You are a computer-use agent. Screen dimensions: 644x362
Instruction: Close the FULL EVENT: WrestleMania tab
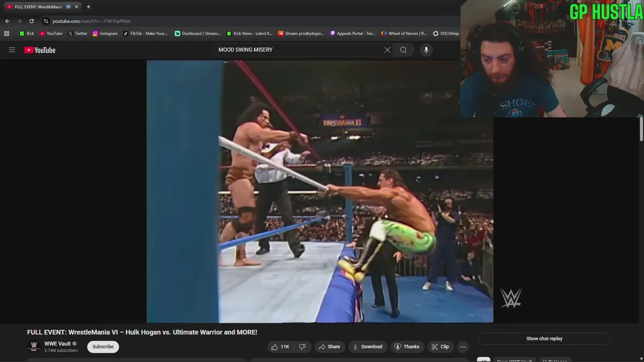[76, 7]
